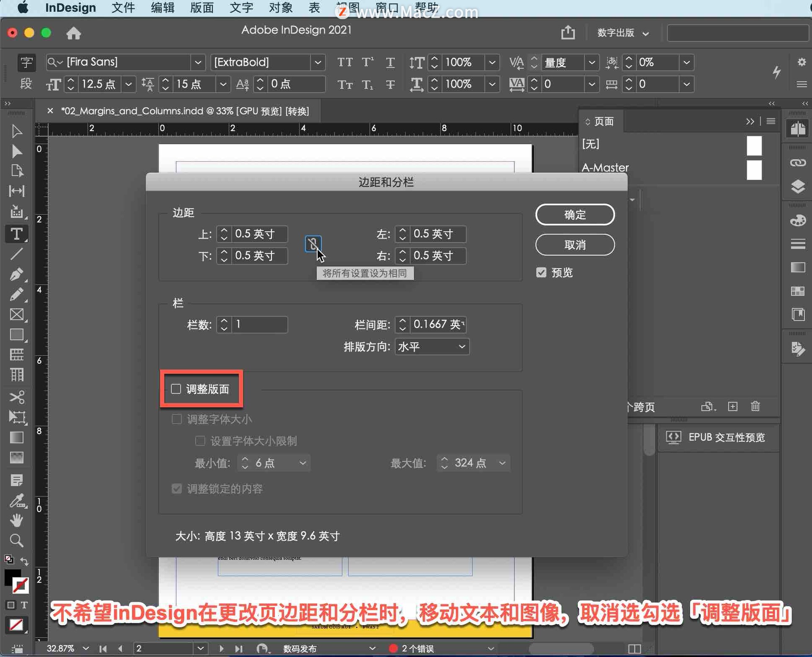Toggle the 设置字体大小限制 checkbox
Image resolution: width=812 pixels, height=657 pixels.
200,441
